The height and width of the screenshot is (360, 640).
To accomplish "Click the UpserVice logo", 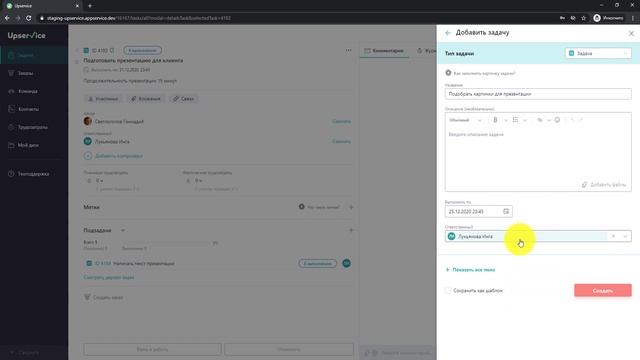I will click(x=27, y=36).
